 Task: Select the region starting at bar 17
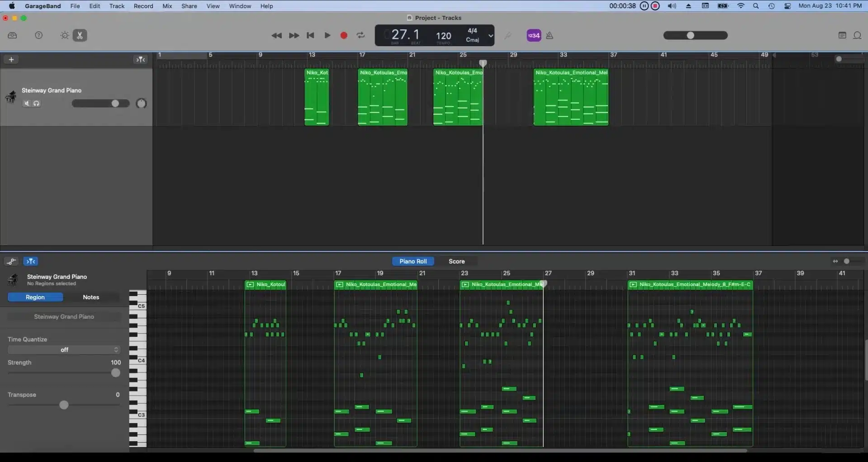coord(383,97)
